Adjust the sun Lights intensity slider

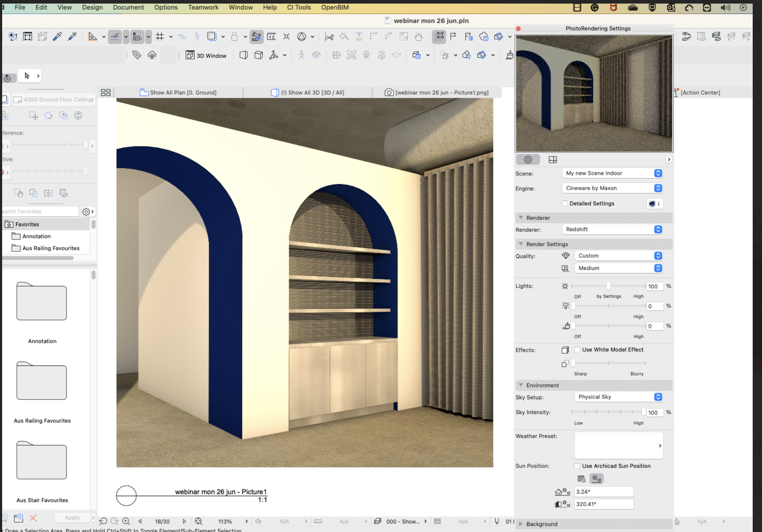pos(608,286)
